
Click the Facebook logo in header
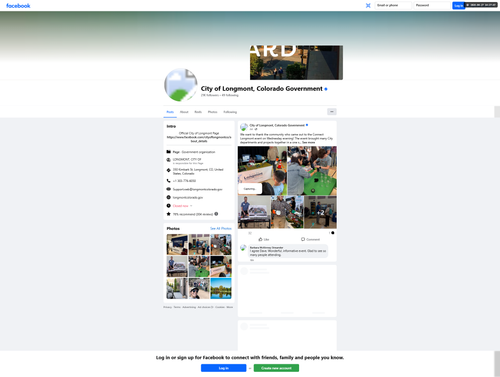(x=18, y=6)
